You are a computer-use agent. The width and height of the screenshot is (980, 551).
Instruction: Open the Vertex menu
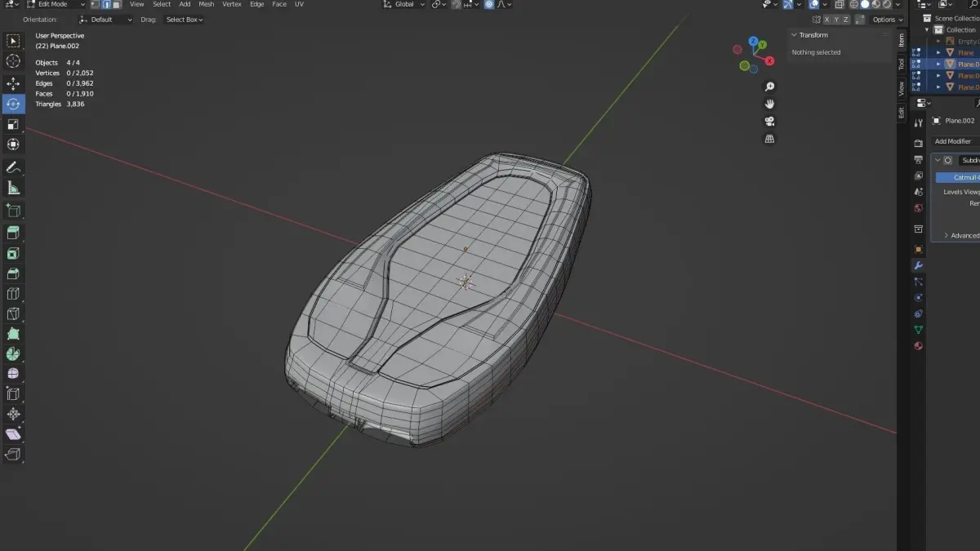click(232, 4)
